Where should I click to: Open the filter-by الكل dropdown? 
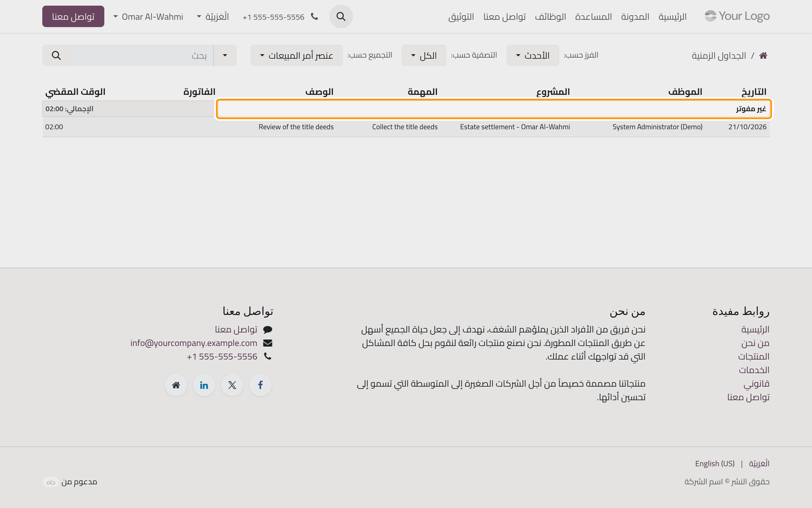coord(424,55)
